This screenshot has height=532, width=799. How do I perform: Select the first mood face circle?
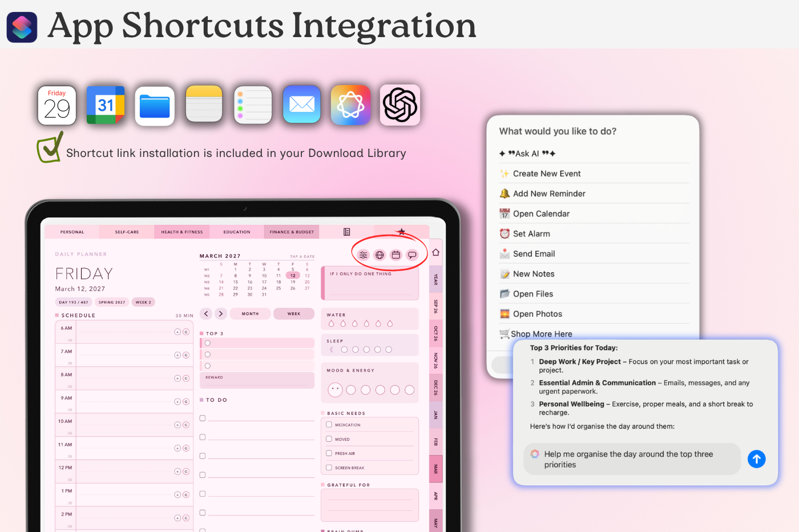335,390
